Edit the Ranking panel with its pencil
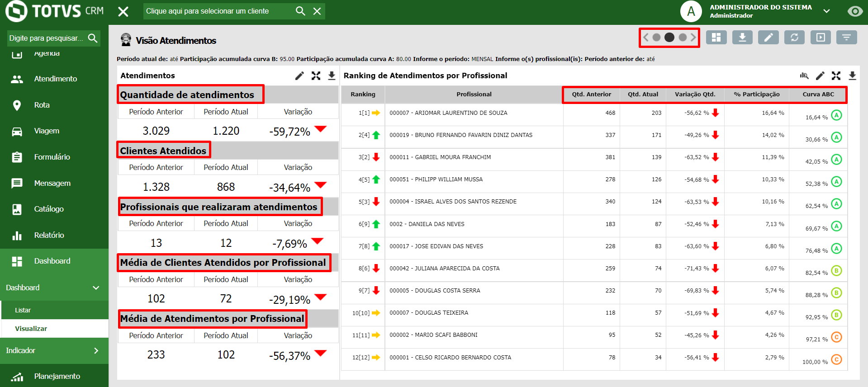 820,76
